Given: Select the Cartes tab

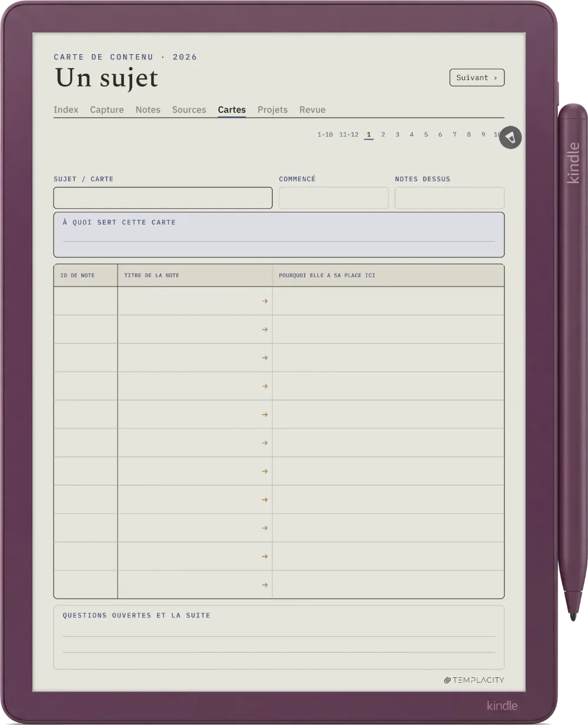Looking at the screenshot, I should pos(232,109).
